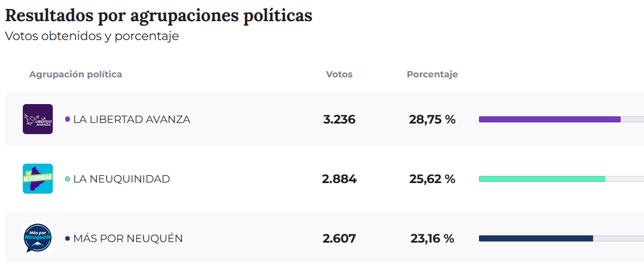Click the green dot beside La Neuquinidad
The width and height of the screenshot is (644, 276).
(68, 179)
